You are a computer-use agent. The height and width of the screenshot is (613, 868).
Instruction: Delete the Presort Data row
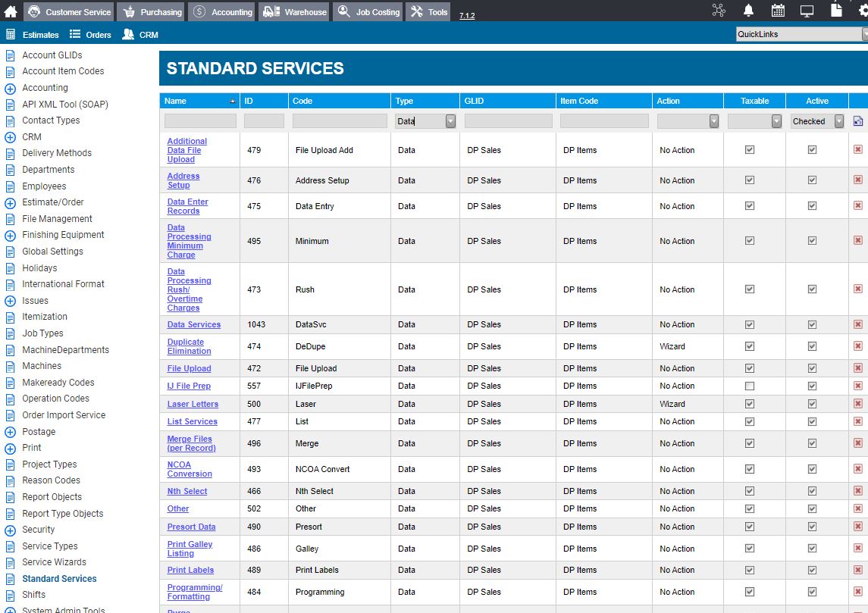click(858, 526)
